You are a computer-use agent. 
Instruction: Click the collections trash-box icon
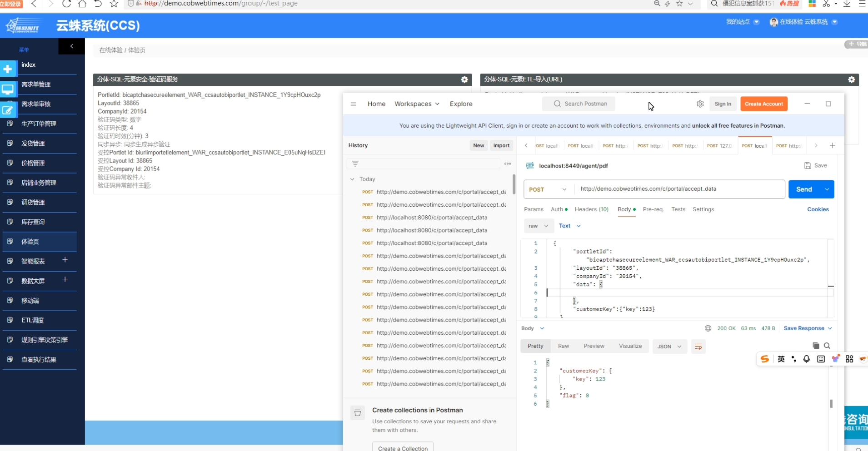point(358,412)
